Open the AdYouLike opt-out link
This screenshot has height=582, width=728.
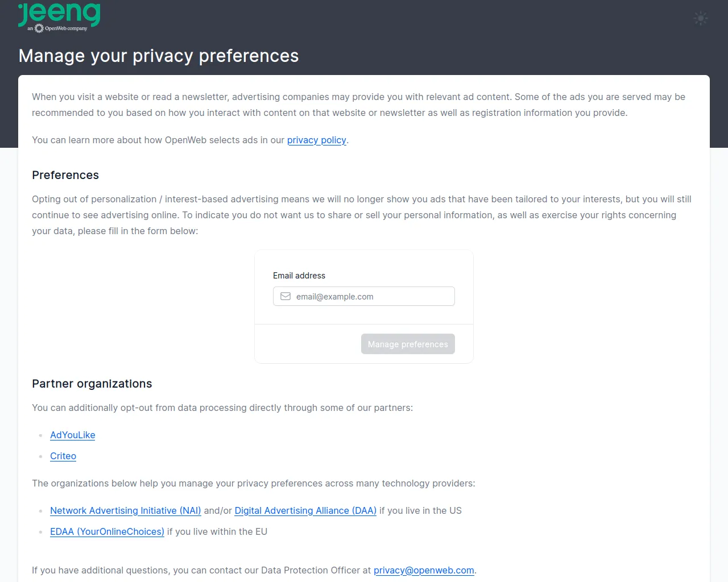coord(72,435)
